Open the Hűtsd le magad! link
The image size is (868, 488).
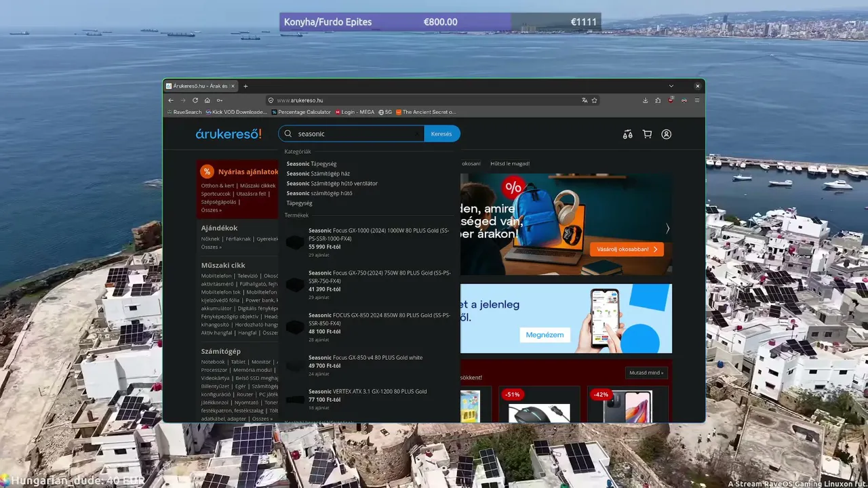coord(509,163)
